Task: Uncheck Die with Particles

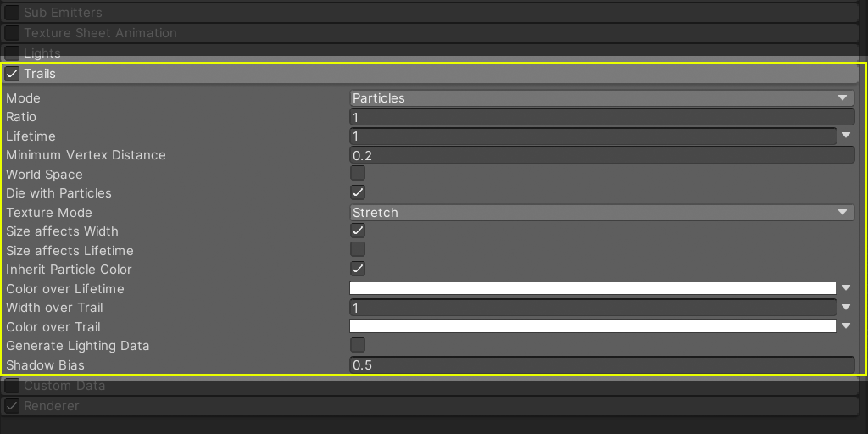Action: click(358, 192)
